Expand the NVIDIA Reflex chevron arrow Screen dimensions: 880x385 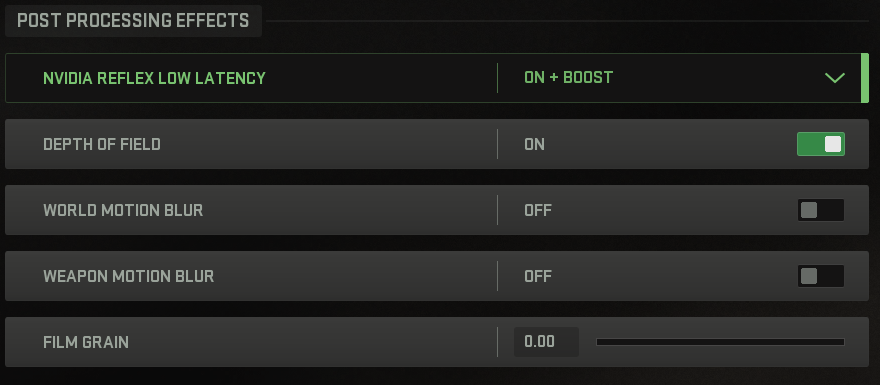tap(835, 78)
